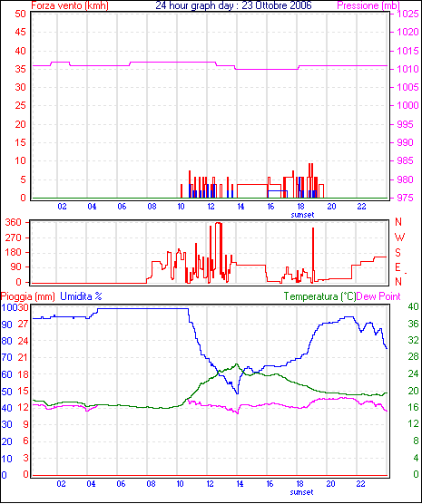Viewport: 422px width, 504px height.
Task: Click the 10 hour tick on wind chart
Action: [181, 207]
